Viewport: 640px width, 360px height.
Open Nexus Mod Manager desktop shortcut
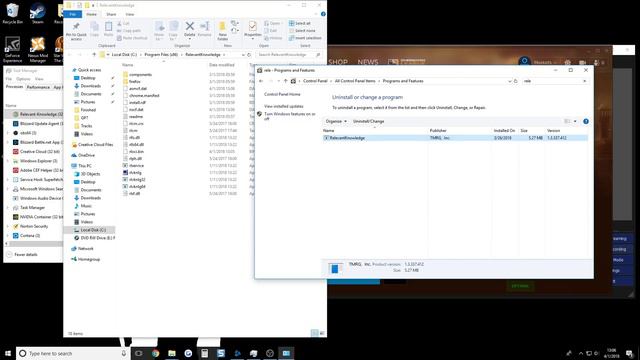point(38,50)
